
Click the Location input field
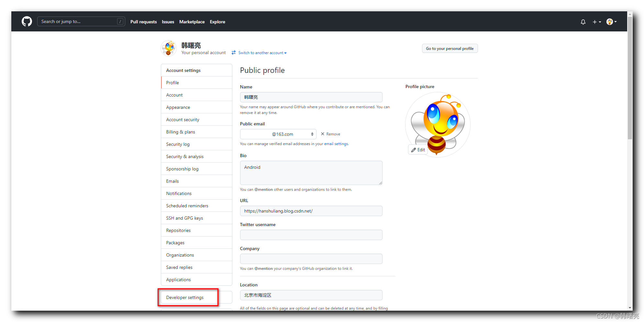click(311, 295)
